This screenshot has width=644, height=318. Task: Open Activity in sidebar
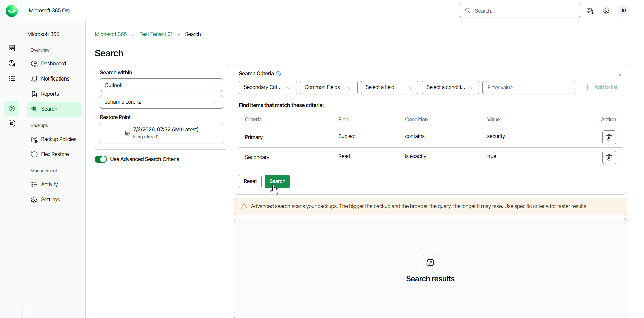54,184
